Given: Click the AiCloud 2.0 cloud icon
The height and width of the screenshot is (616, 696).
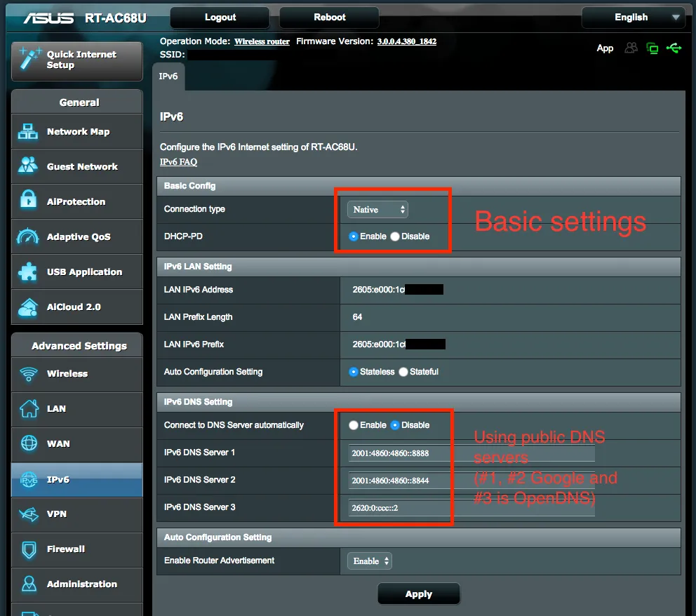Looking at the screenshot, I should [28, 307].
